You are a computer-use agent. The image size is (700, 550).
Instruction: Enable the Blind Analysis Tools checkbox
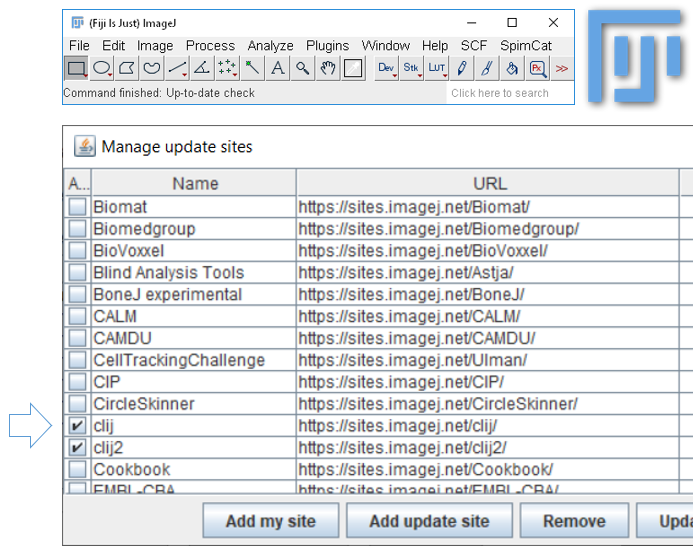click(78, 272)
